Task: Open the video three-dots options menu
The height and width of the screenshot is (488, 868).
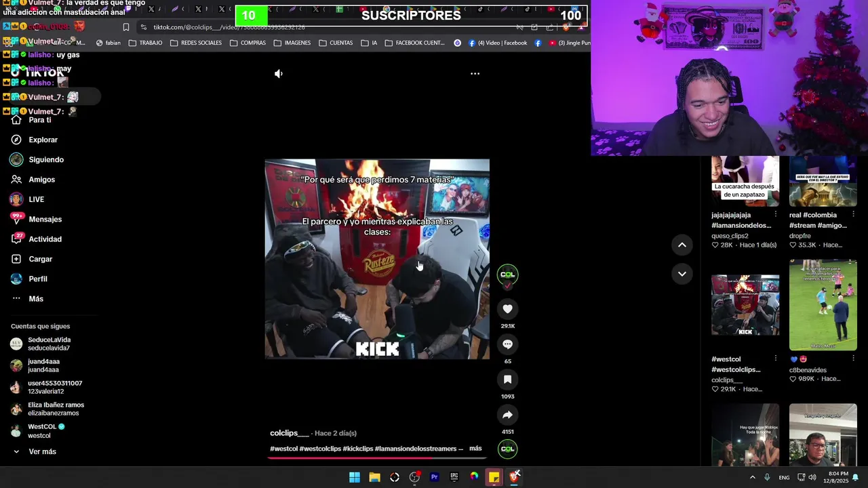Action: pyautogui.click(x=475, y=74)
